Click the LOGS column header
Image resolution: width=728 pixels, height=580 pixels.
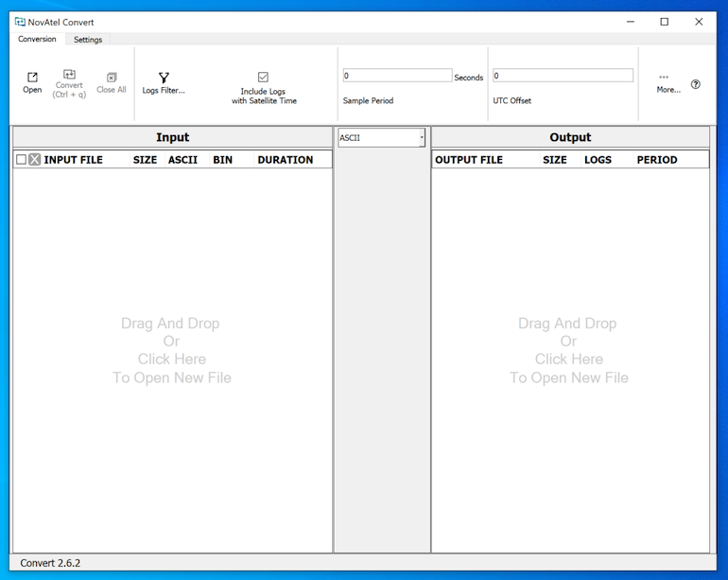point(598,159)
